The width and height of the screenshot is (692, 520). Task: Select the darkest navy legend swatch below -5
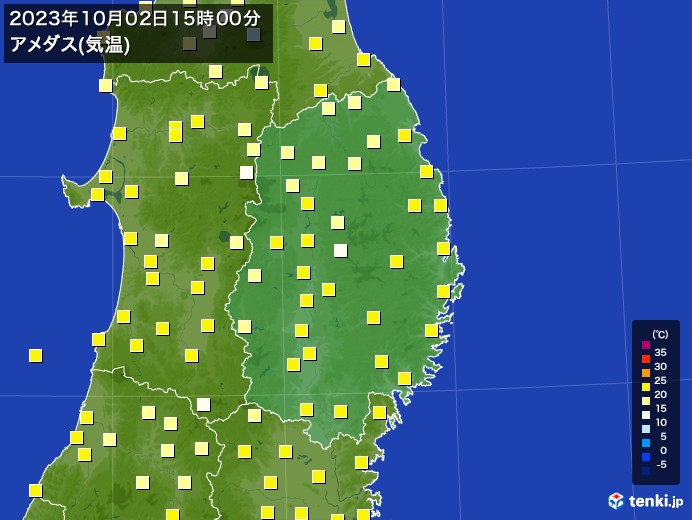[x=646, y=471]
